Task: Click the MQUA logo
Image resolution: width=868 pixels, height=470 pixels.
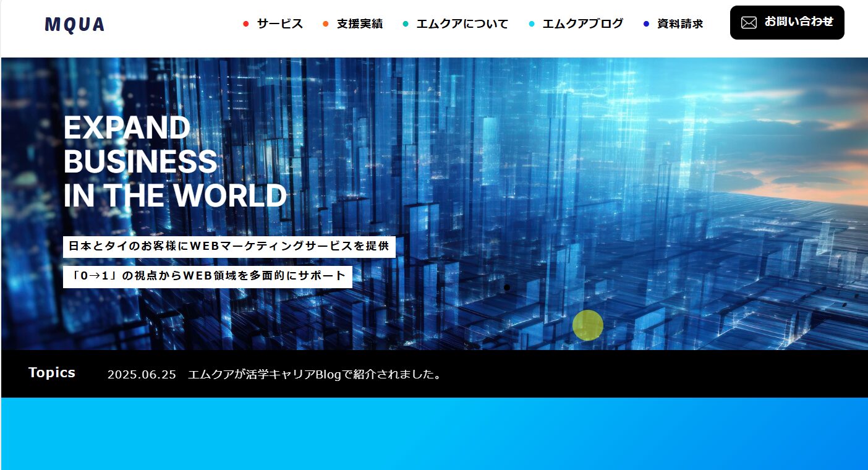Action: (x=75, y=25)
